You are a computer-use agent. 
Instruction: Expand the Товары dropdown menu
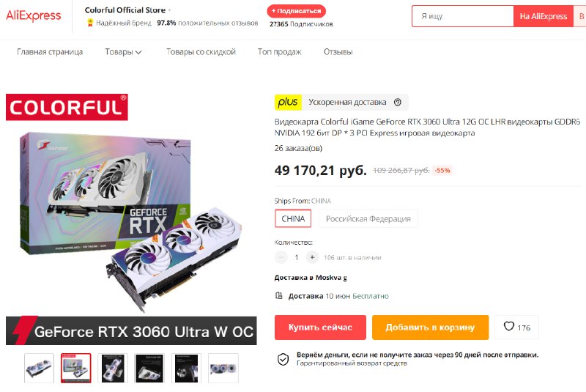(x=123, y=52)
